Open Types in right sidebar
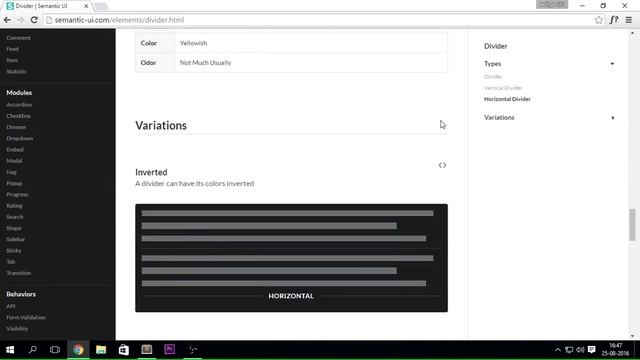The height and width of the screenshot is (360, 640). tap(492, 64)
